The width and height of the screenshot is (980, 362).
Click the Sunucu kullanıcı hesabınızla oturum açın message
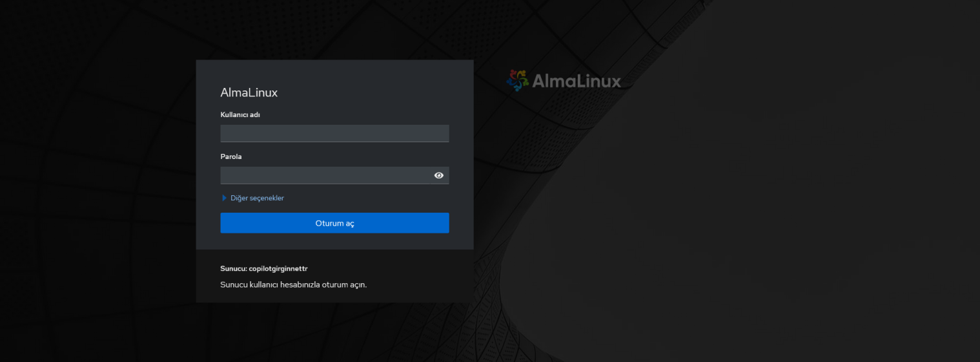pos(294,284)
